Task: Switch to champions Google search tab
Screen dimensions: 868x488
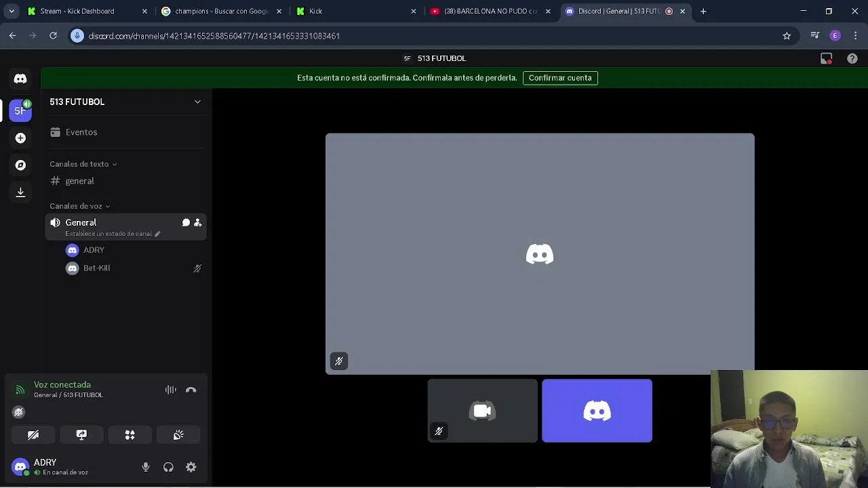Action: 220,11
